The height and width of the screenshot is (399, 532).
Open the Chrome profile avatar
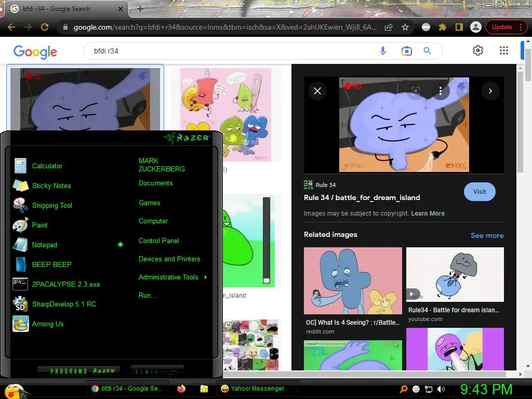[x=476, y=27]
